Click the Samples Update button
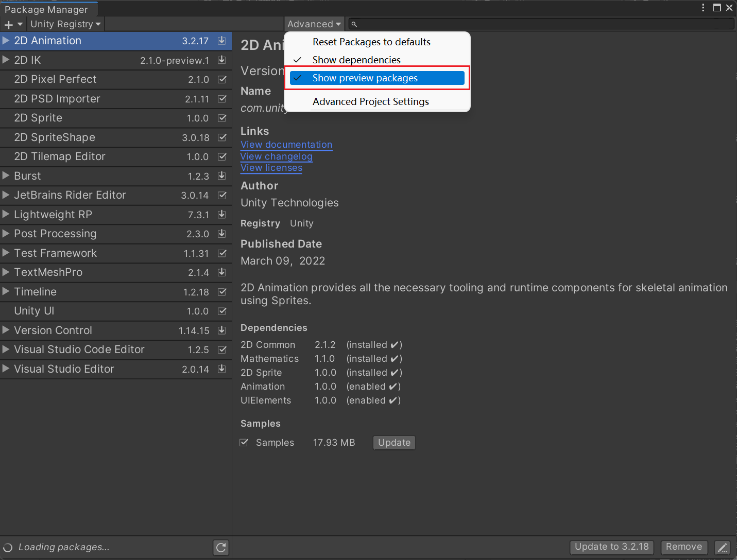The height and width of the screenshot is (560, 737). (394, 443)
